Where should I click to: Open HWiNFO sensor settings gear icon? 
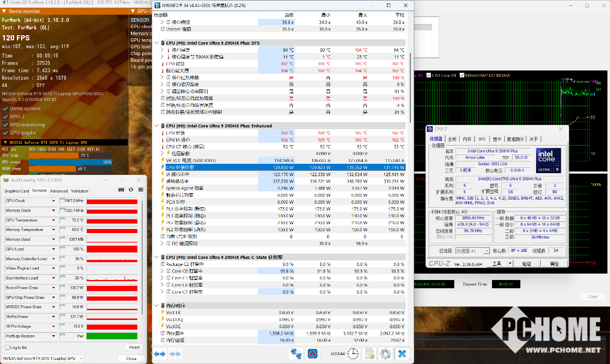click(x=385, y=353)
